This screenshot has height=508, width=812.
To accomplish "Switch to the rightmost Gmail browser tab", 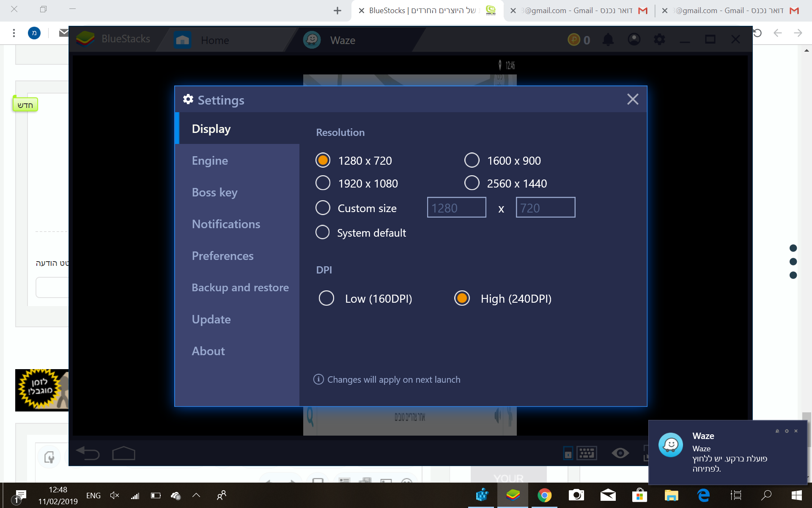I will [x=731, y=11].
